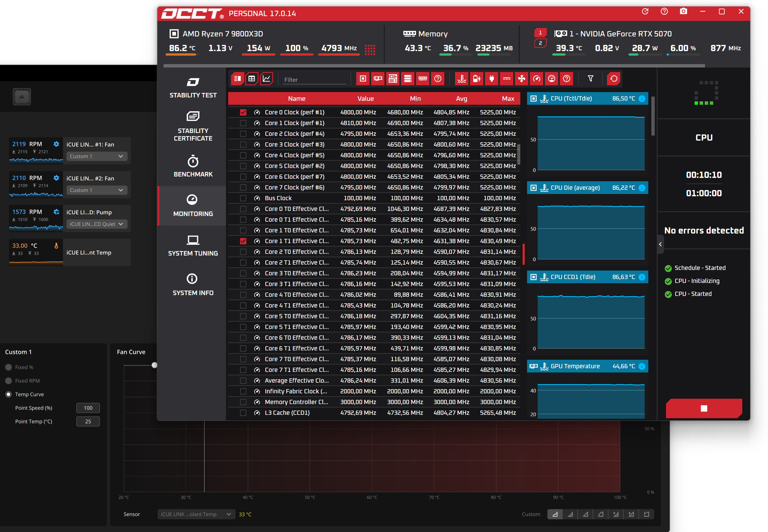This screenshot has width=768, height=532.
Task: Open the fan curve Sensor dropdown
Action: pyautogui.click(x=196, y=514)
